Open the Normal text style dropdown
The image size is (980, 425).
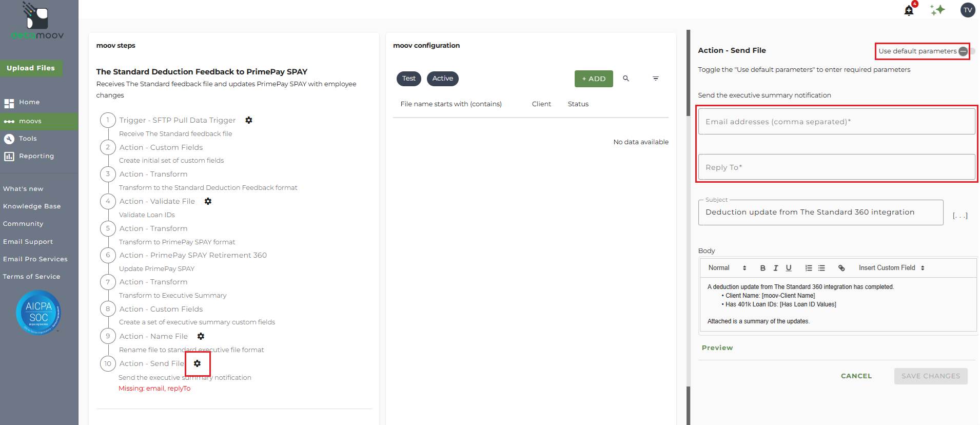727,268
